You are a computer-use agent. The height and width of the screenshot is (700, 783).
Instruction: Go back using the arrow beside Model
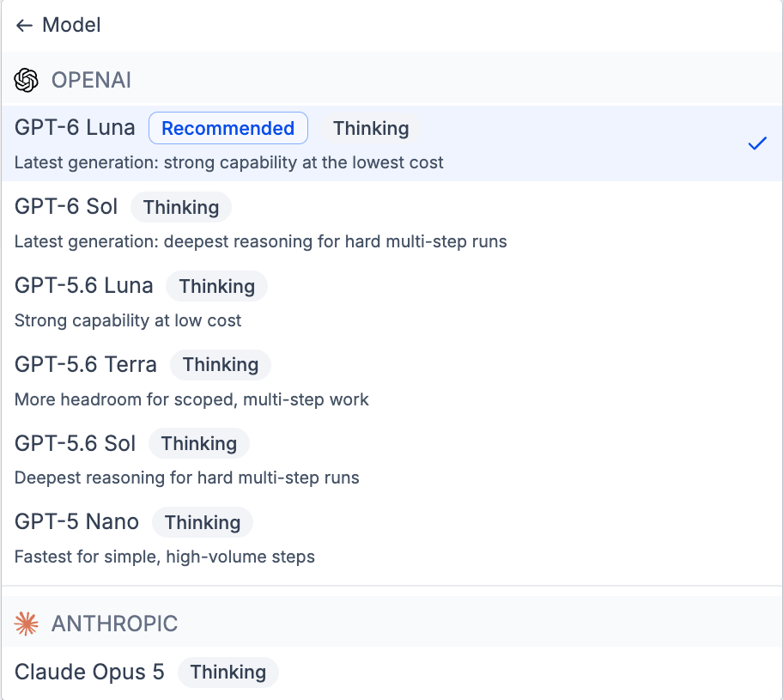[x=24, y=25]
